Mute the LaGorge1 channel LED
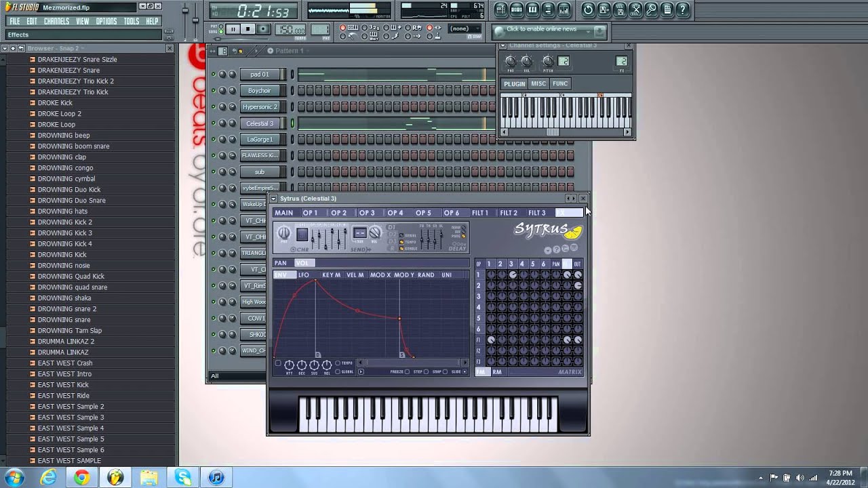 pos(214,140)
